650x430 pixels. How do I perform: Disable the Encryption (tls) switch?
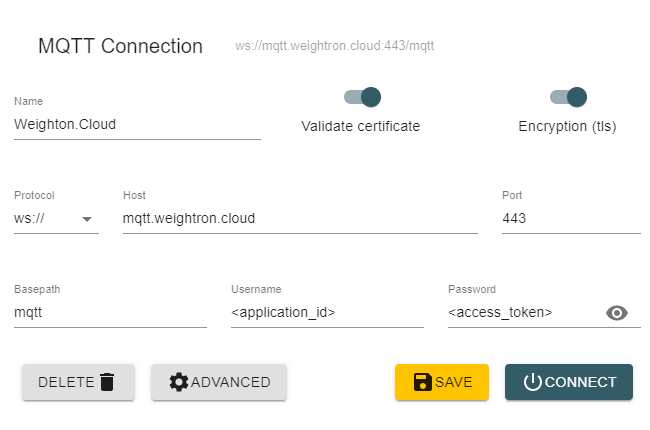click(568, 97)
